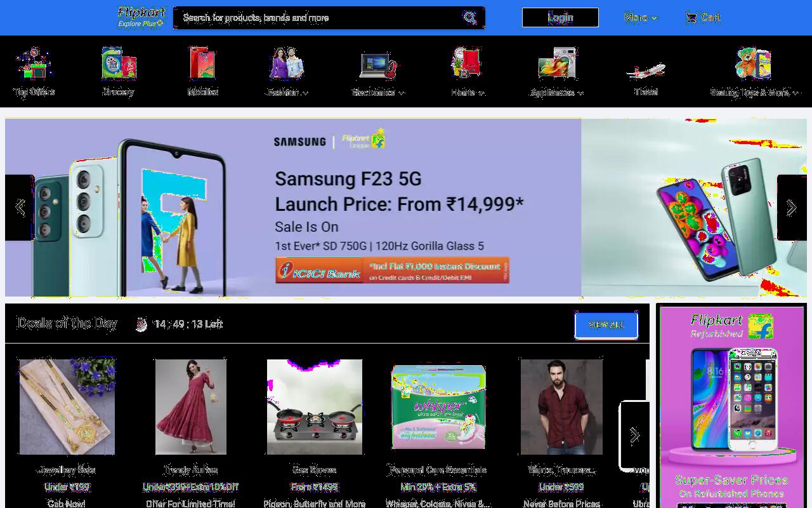
Task: Click the Flipkart logo
Action: (142, 12)
